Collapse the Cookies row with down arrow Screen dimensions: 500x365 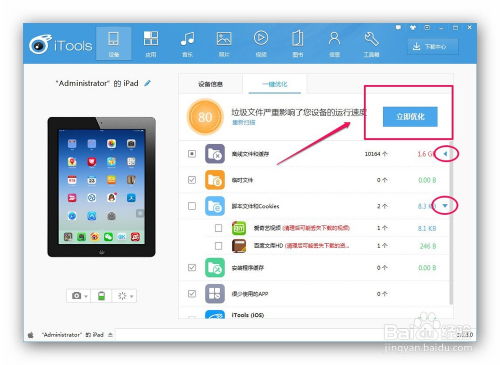click(445, 206)
